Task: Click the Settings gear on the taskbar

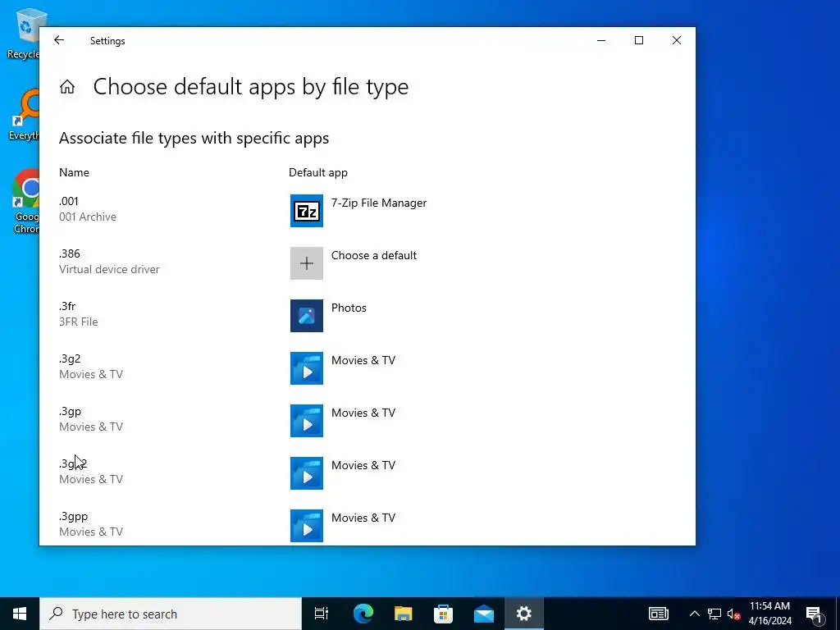Action: pos(524,614)
